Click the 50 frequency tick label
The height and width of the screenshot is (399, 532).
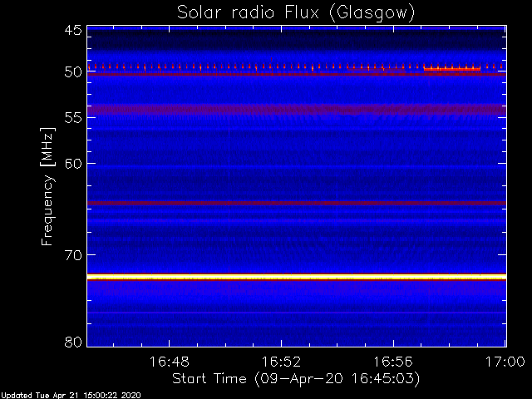73,72
